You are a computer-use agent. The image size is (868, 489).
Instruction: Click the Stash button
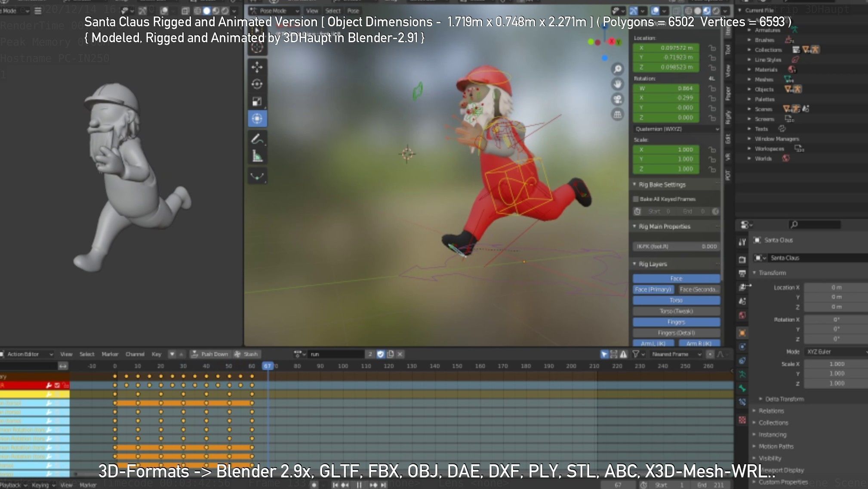pos(246,354)
